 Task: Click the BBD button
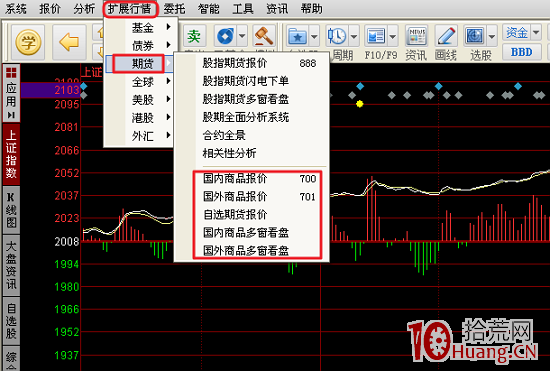coord(521,52)
